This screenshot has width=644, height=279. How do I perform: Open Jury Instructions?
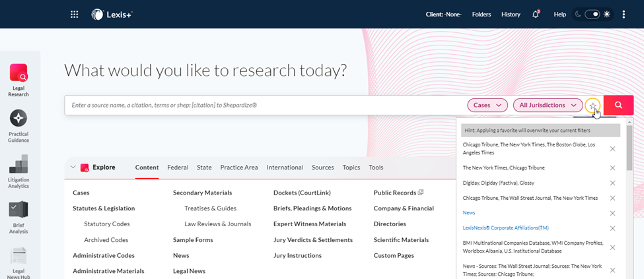pos(297,255)
